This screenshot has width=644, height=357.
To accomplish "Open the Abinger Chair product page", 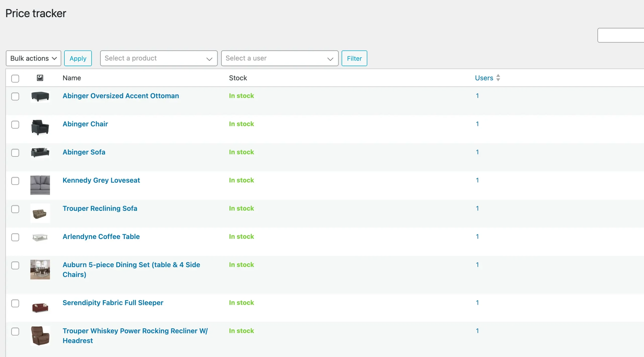I will (85, 124).
